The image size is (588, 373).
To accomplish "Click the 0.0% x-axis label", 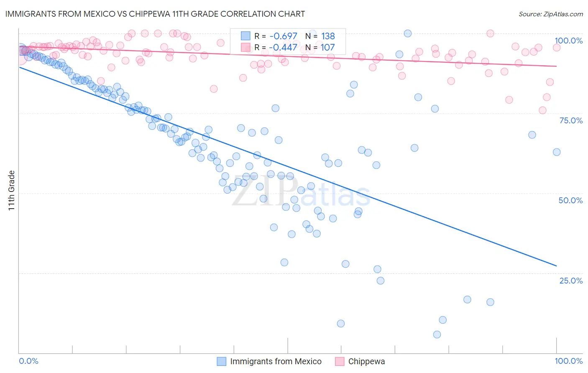I will [x=29, y=361].
